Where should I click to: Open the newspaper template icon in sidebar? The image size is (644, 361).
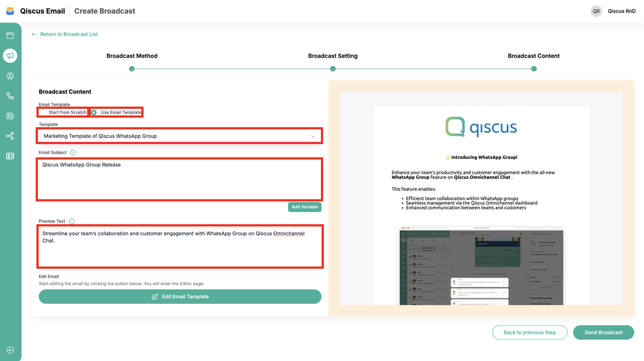10,116
